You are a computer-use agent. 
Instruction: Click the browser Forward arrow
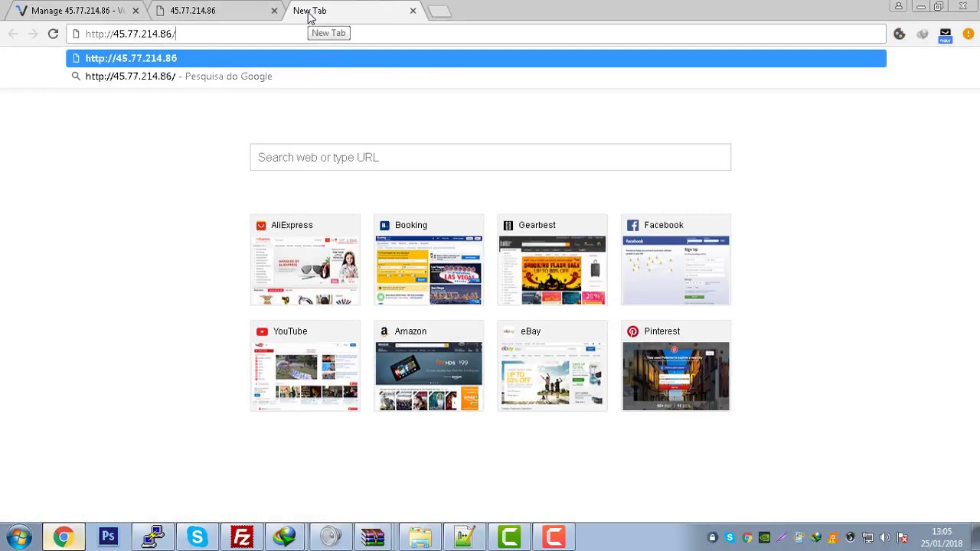(33, 34)
